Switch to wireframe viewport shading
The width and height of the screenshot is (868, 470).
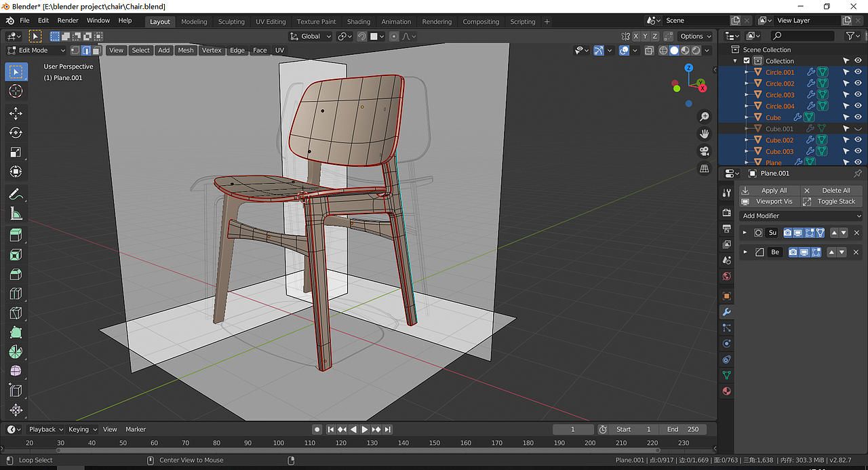pos(664,50)
